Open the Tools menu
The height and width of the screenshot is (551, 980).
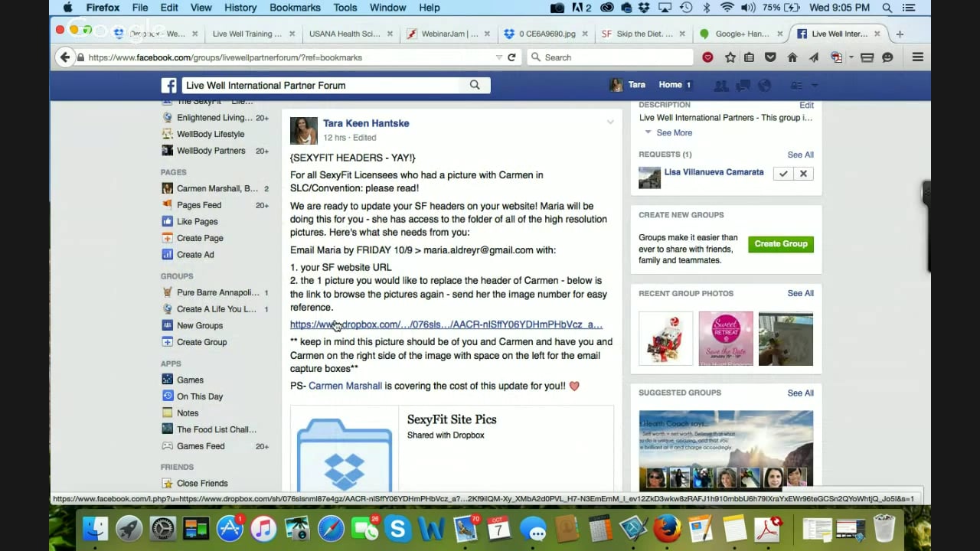point(345,8)
